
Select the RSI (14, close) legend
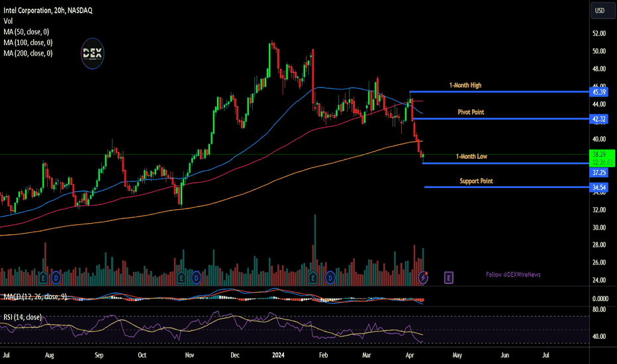(23, 317)
